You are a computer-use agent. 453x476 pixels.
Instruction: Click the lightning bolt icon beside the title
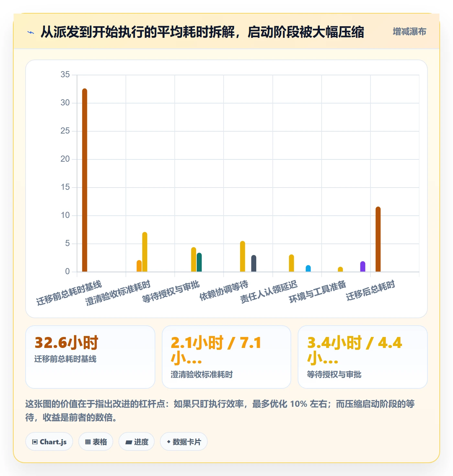(x=31, y=32)
